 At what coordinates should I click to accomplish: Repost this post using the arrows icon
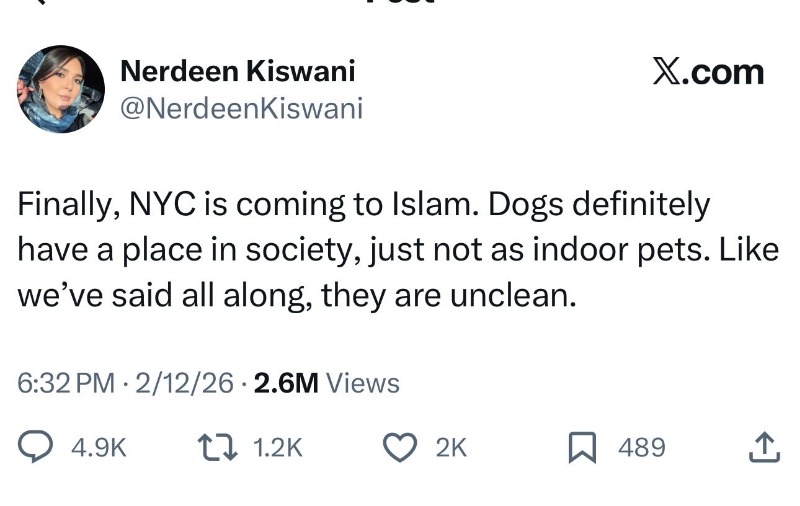click(217, 446)
